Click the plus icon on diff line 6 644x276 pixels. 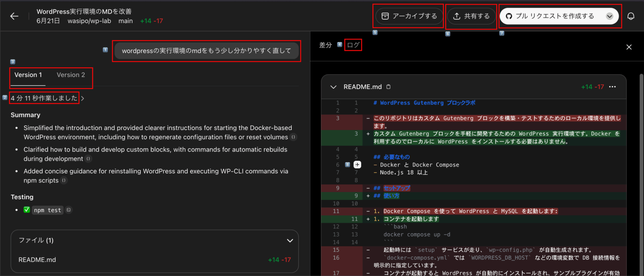(357, 165)
